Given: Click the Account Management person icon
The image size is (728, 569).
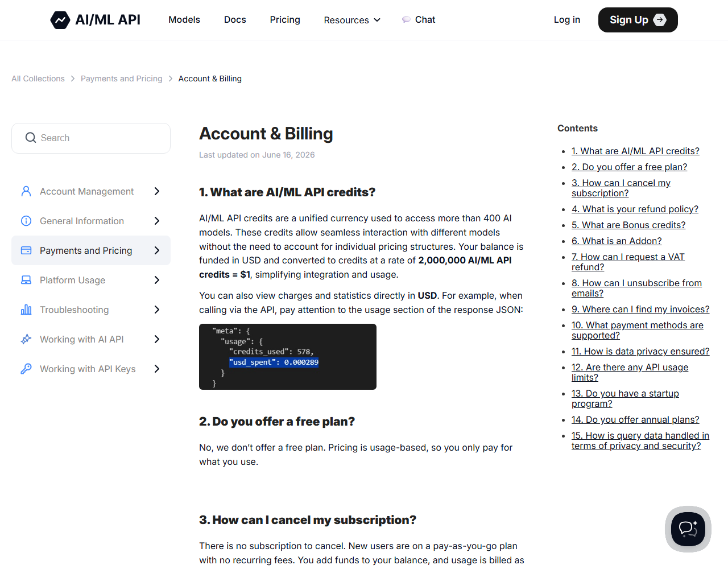Looking at the screenshot, I should click(x=26, y=191).
